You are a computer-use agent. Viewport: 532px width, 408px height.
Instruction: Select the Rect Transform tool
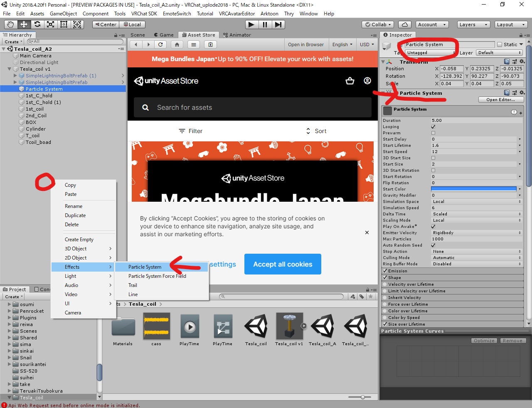(64, 25)
